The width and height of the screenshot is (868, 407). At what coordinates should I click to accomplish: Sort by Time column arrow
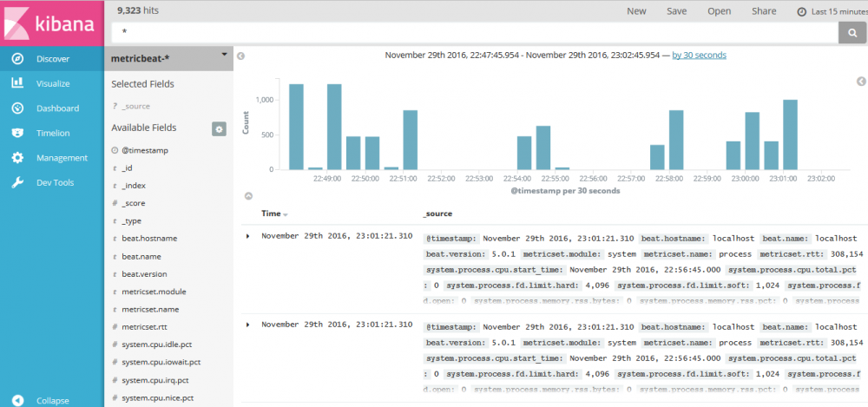tap(286, 214)
